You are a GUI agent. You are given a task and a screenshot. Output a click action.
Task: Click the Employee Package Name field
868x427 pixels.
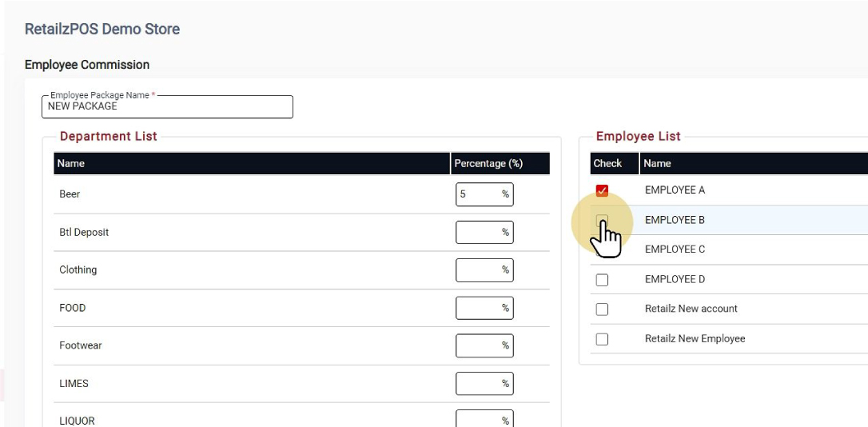click(x=167, y=106)
